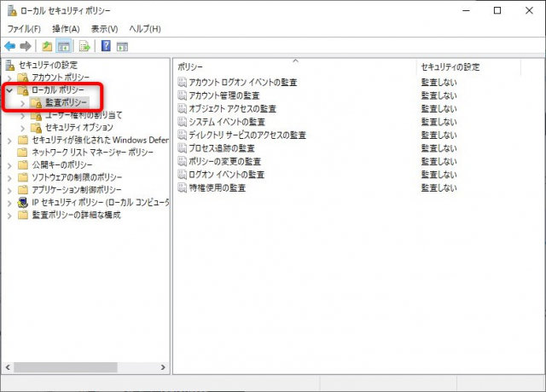Image resolution: width=546 pixels, height=392 pixels.
Task: Expand the 公開キーのポリシー tree node
Action: click(x=9, y=164)
